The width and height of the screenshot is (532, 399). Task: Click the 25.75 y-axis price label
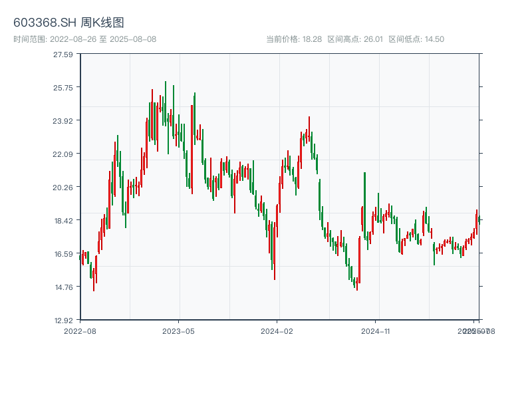click(x=64, y=87)
